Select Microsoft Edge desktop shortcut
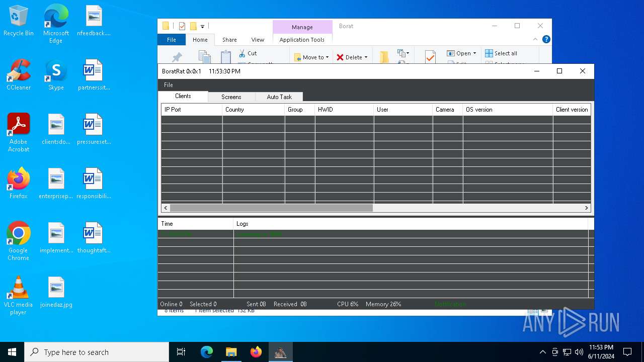 point(56,24)
